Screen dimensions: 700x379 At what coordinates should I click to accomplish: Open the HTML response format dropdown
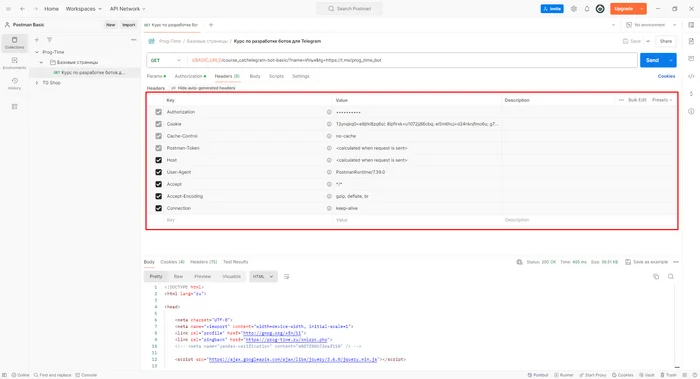tap(263, 276)
